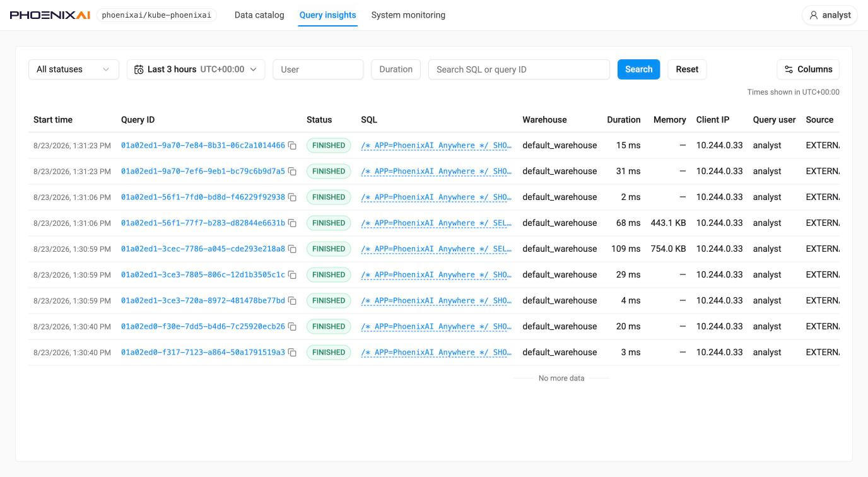Viewport: 868px width, 477px height.
Task: Open the Columns settings button
Action: pos(808,69)
